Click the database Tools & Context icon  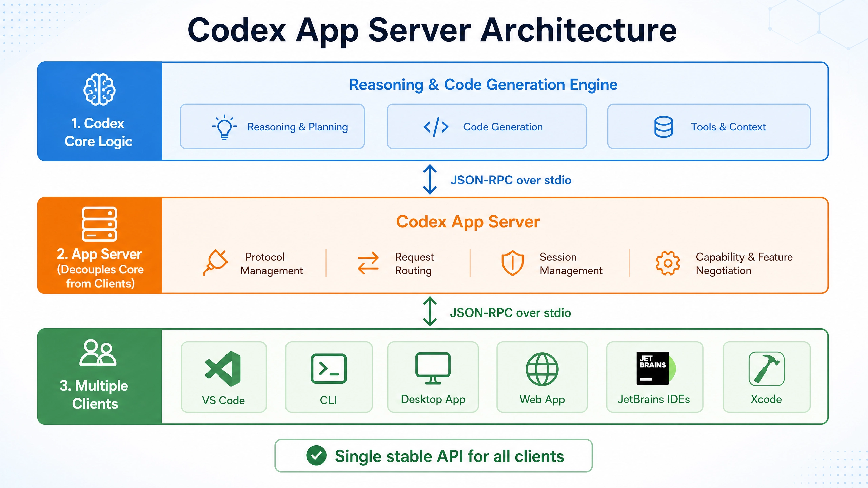pyautogui.click(x=664, y=127)
